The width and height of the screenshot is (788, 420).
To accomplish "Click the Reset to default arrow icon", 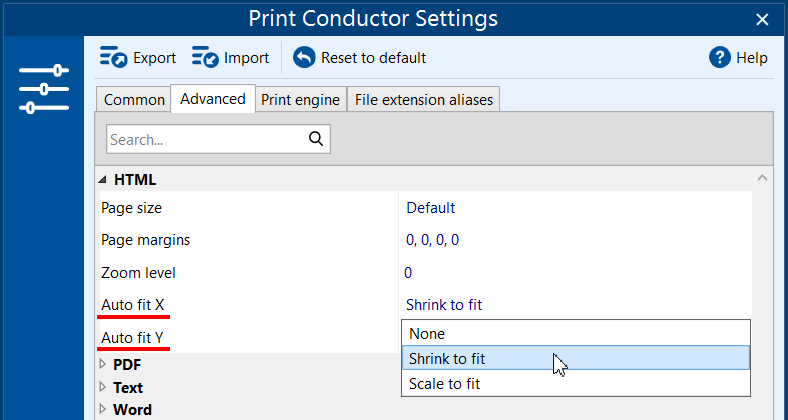I will [304, 58].
